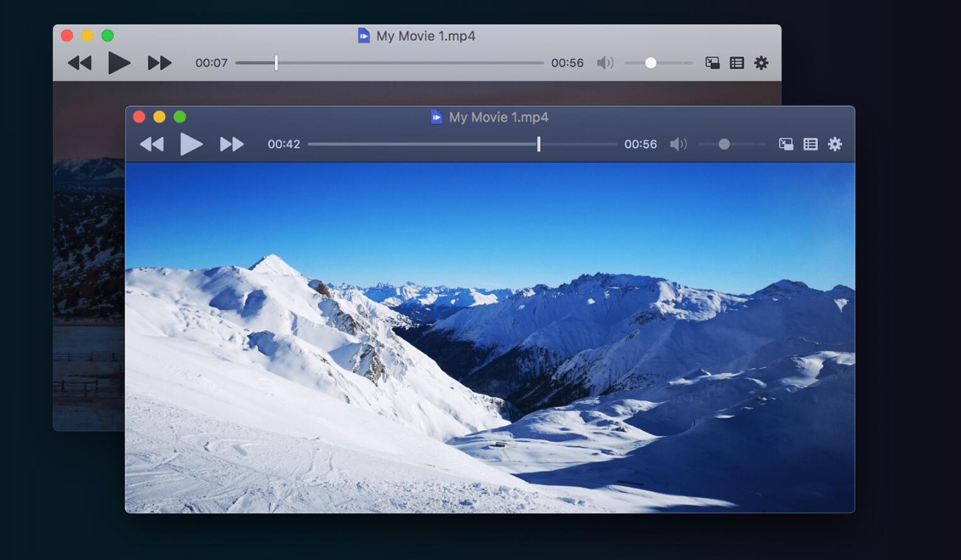Fast forward in the back player window

point(160,63)
